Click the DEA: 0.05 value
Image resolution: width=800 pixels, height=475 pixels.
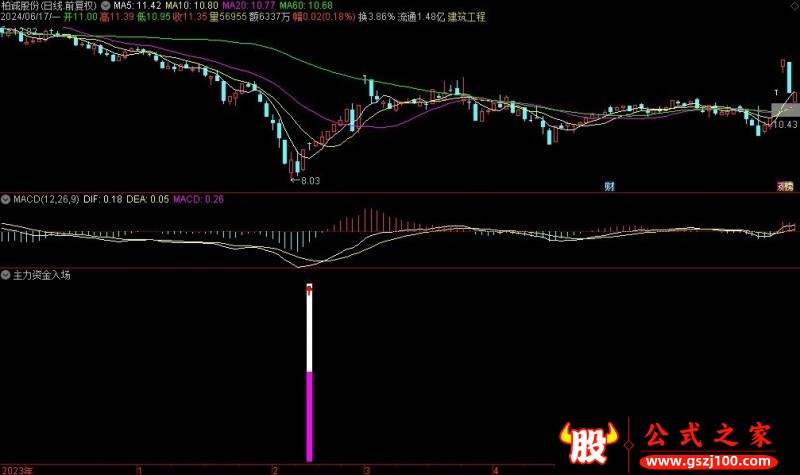[x=147, y=199]
